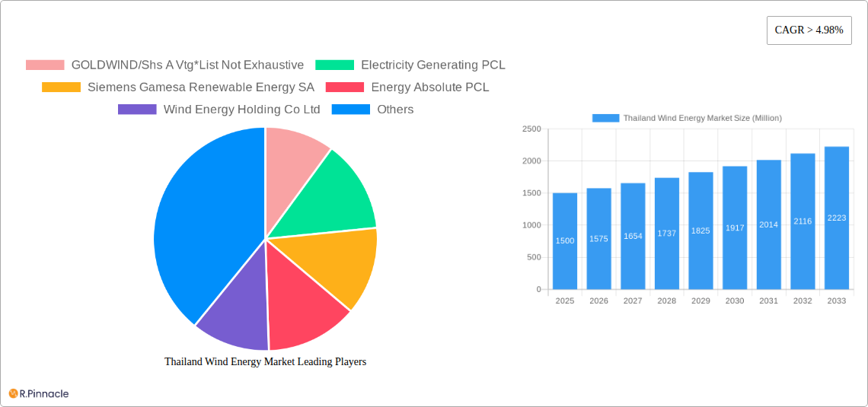
Task: Click the 2025 bar showing 1500
Action: tap(565, 241)
